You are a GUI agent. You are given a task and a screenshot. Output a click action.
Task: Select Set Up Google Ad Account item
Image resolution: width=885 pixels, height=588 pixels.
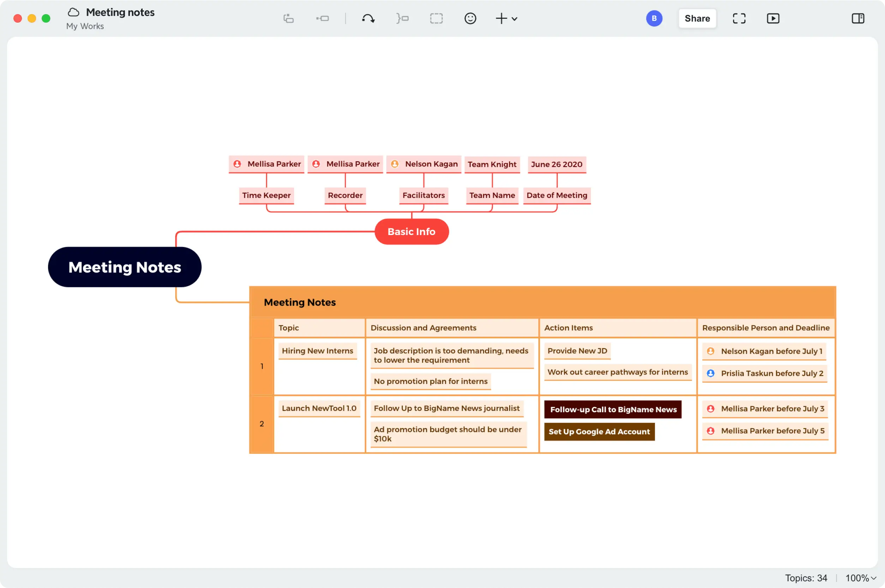click(x=600, y=432)
